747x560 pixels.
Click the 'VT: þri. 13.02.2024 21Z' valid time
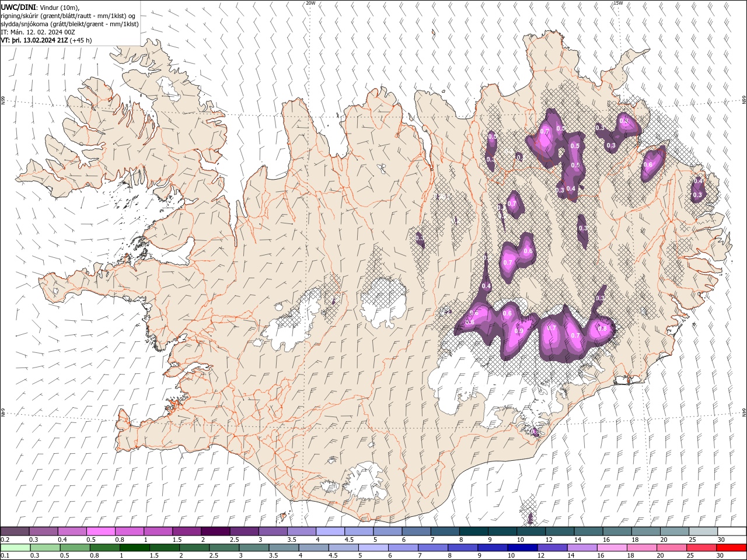[34, 40]
